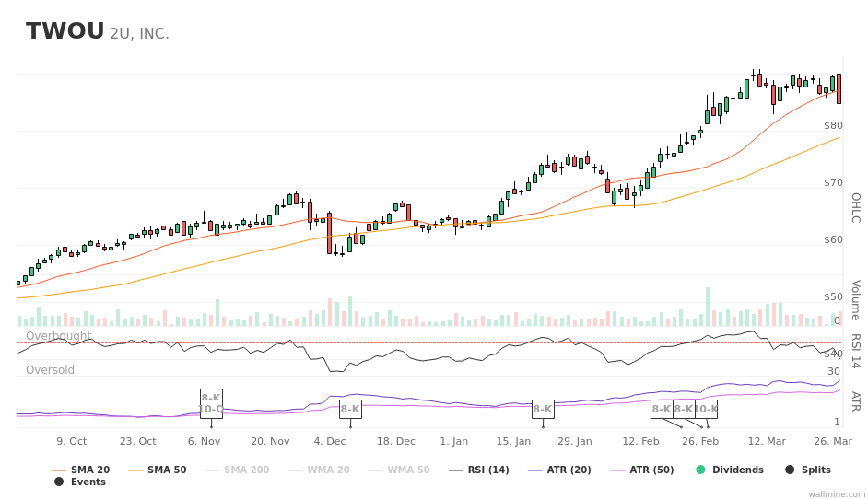Viewport: 868px width, 499px height.
Task: Click the TWOU ticker title
Action: click(65, 31)
